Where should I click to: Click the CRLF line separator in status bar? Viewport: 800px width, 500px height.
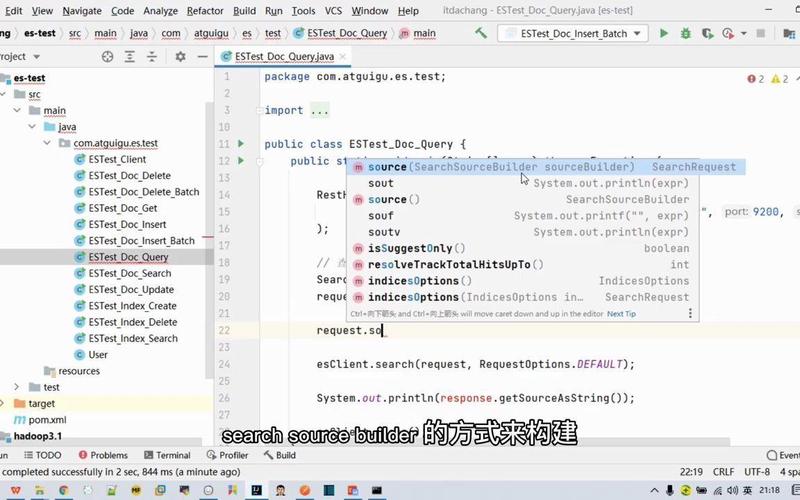point(723,472)
